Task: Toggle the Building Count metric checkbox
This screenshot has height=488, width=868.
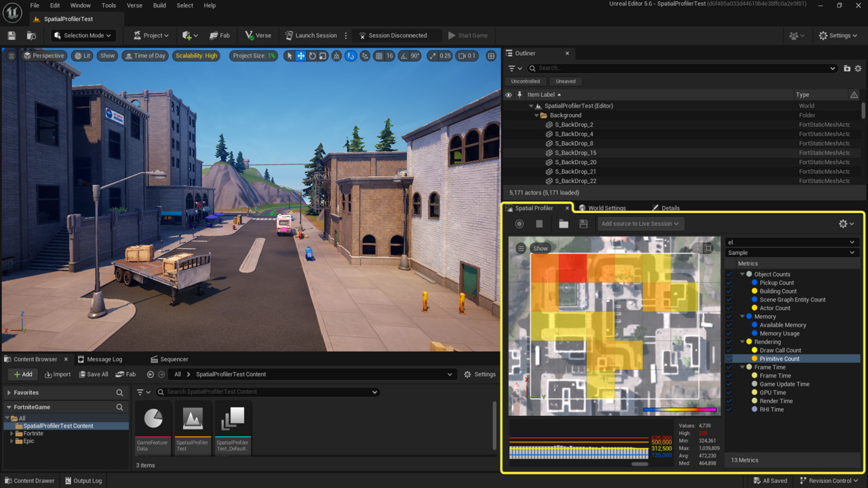Action: [x=729, y=291]
